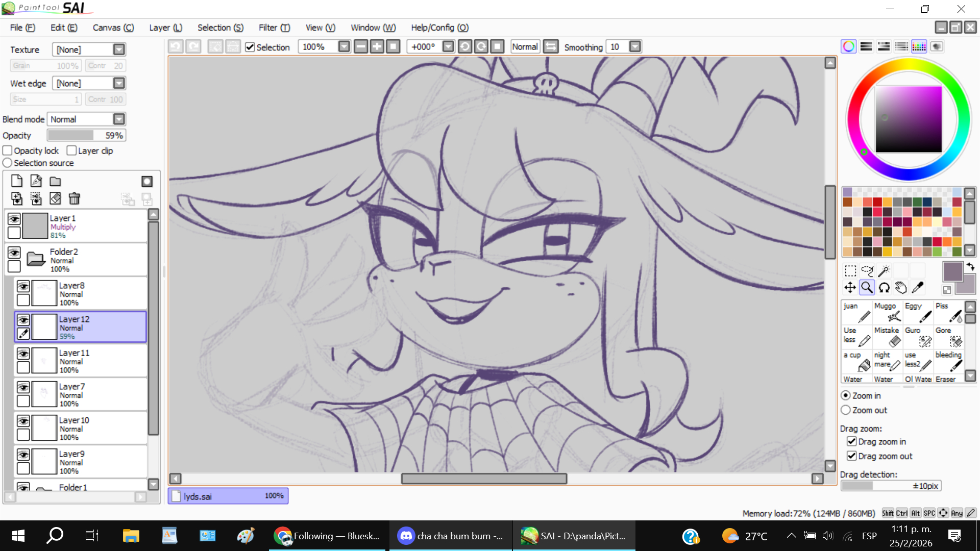
Task: Enable the Opacity lock checkbox
Action: 8,151
